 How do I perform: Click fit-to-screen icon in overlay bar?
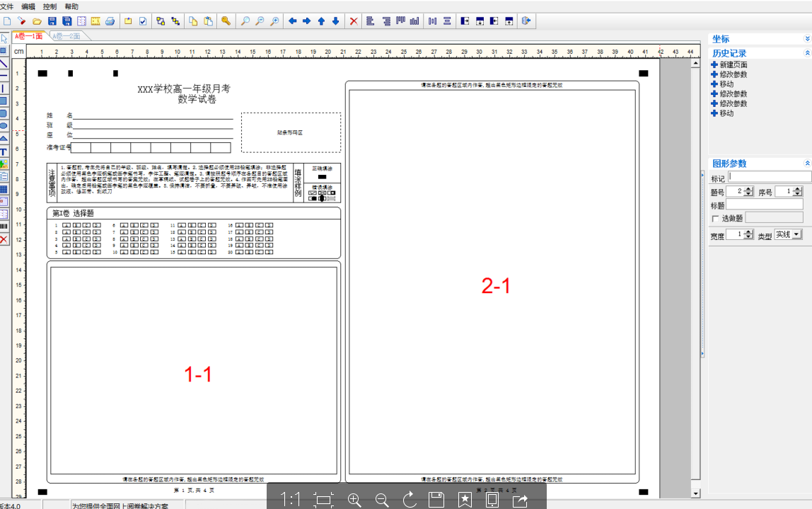pyautogui.click(x=324, y=500)
